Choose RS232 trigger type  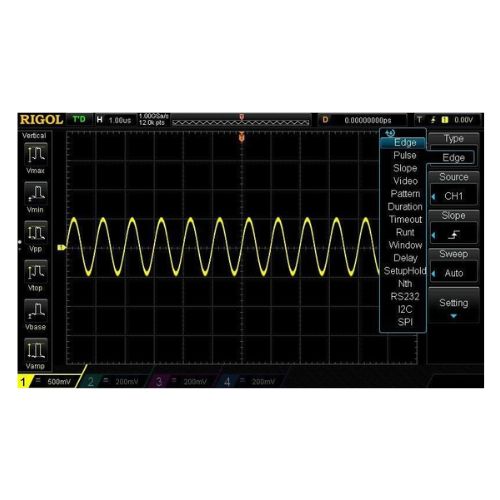[405, 296]
